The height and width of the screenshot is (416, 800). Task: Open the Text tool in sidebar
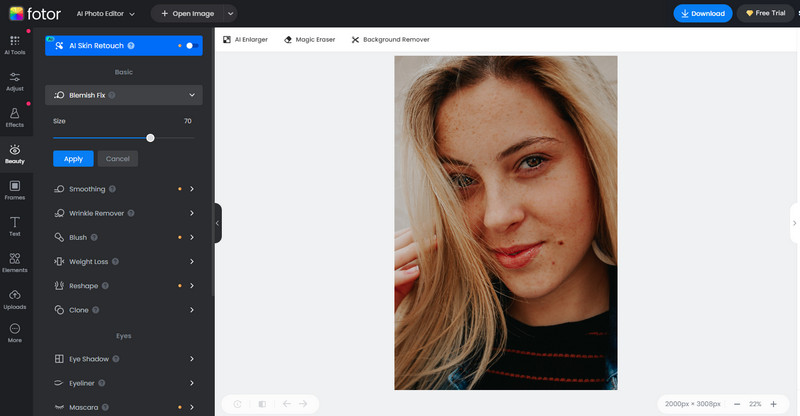point(15,224)
